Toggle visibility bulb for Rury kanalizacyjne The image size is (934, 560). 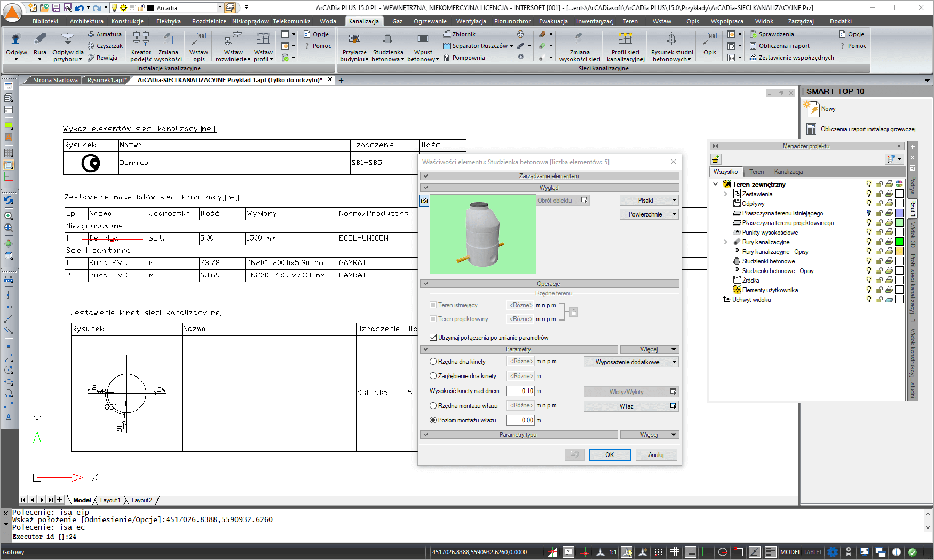tap(869, 242)
